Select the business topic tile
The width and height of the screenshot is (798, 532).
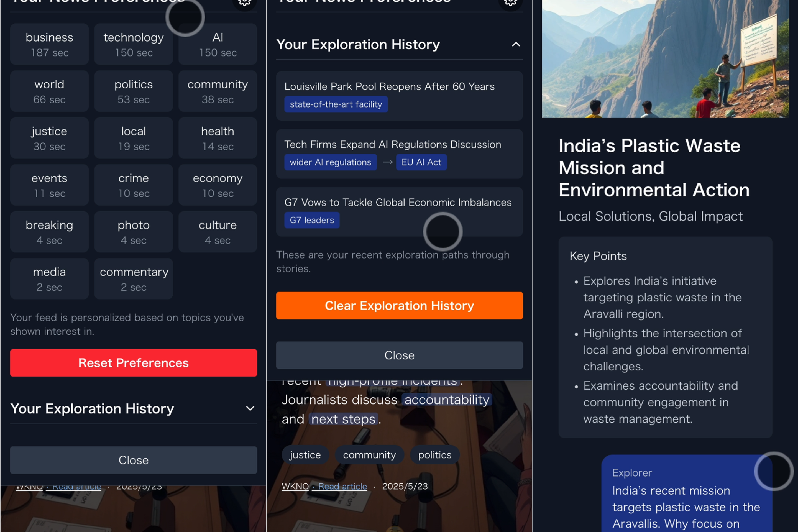[50, 44]
